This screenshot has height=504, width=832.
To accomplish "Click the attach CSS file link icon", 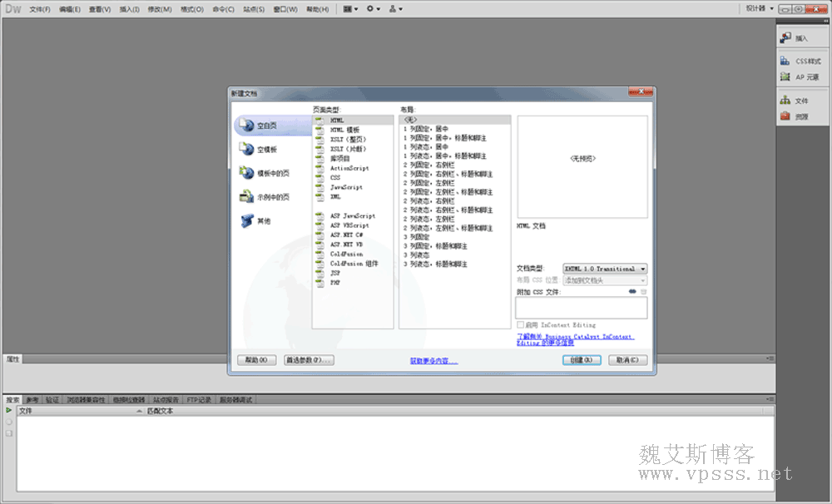I will [632, 292].
